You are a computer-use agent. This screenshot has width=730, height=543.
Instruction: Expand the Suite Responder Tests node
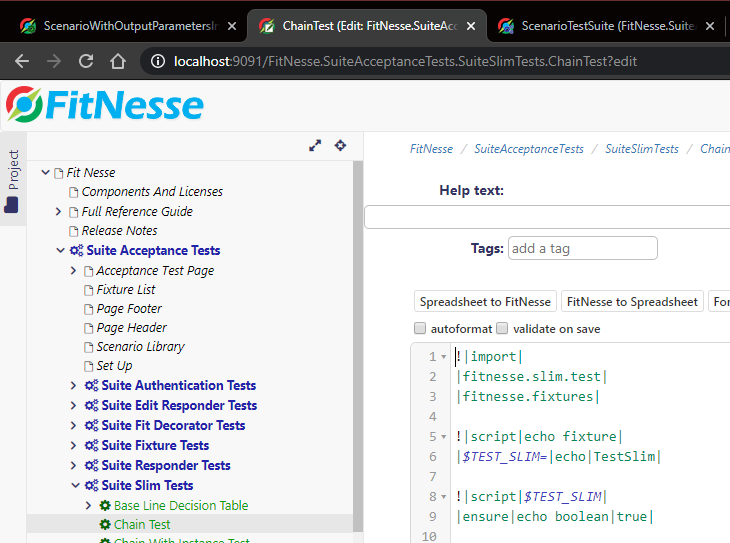pos(73,466)
